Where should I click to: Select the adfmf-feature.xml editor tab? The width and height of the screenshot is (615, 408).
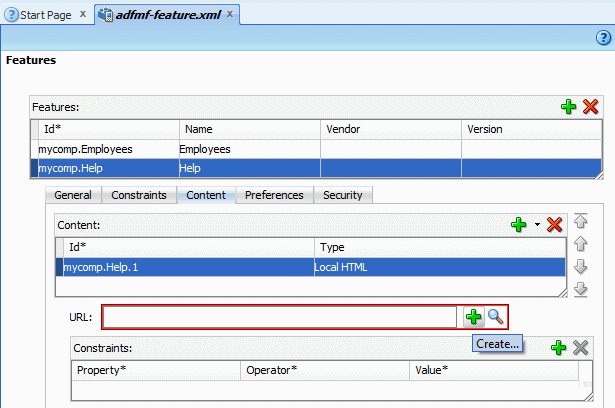169,15
